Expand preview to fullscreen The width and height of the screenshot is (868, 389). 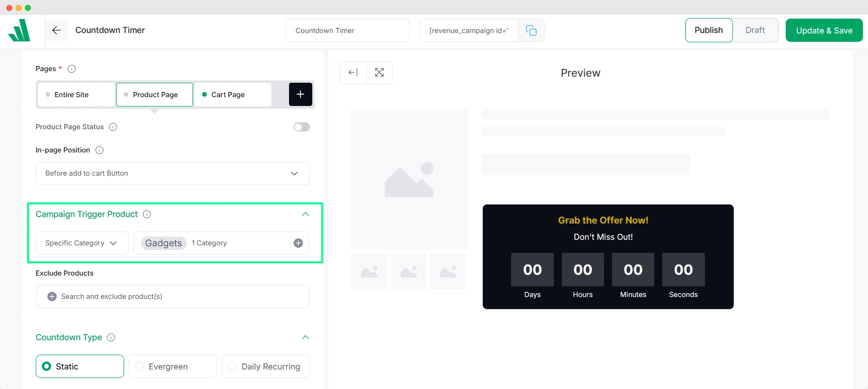click(x=380, y=73)
